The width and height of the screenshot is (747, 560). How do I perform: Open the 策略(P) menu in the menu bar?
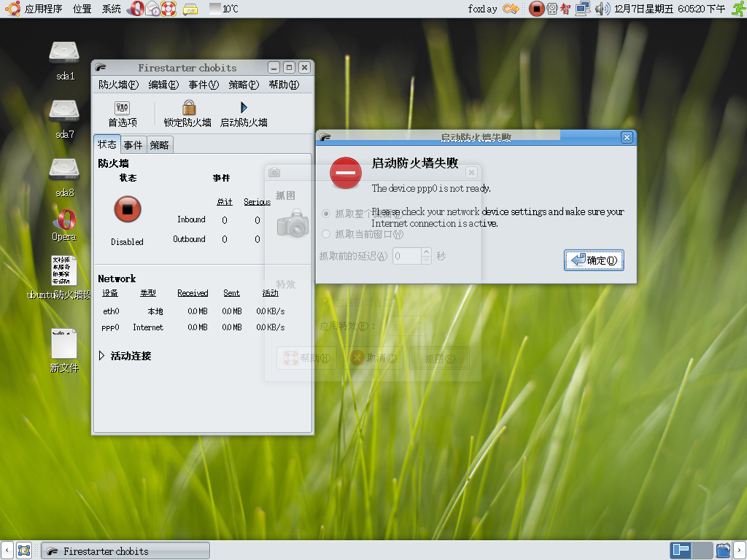pyautogui.click(x=244, y=85)
